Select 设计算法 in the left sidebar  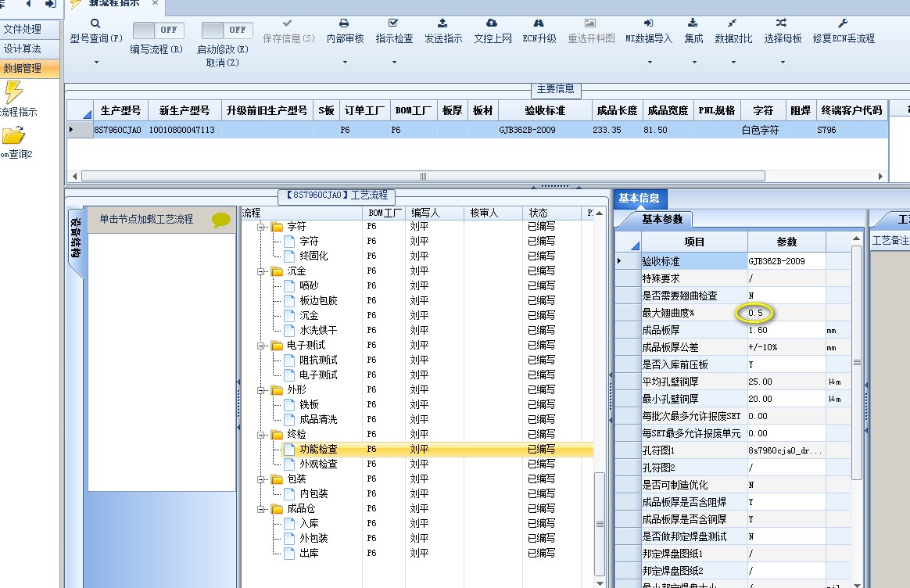point(29,48)
